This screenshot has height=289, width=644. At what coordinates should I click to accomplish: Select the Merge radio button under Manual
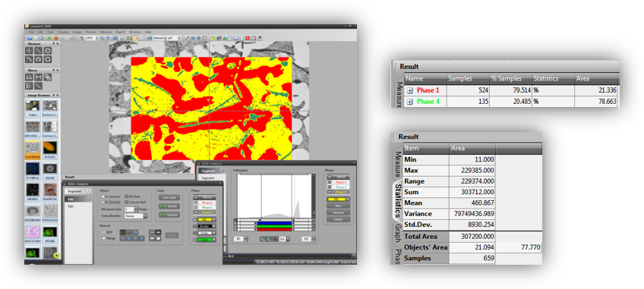103,238
